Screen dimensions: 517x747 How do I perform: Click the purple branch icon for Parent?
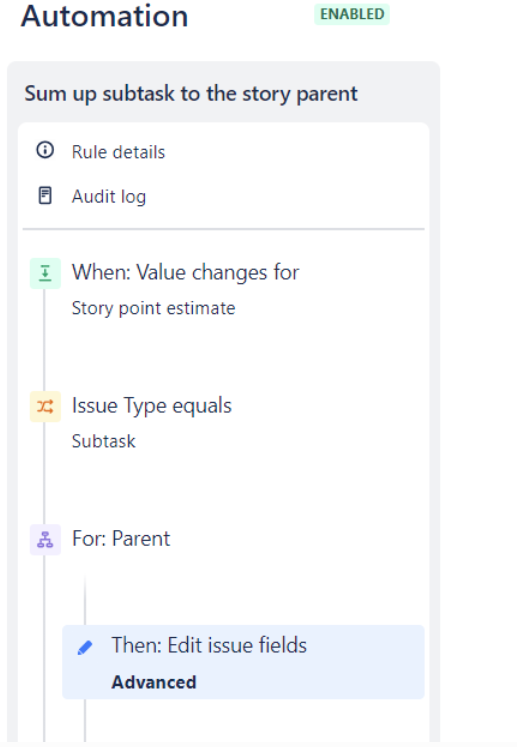click(x=45, y=540)
